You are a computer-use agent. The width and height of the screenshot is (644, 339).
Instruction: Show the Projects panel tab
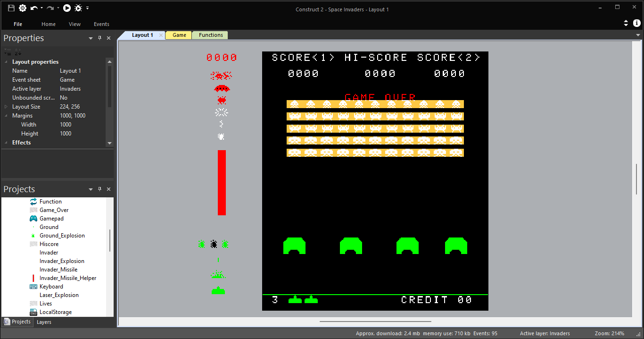17,322
